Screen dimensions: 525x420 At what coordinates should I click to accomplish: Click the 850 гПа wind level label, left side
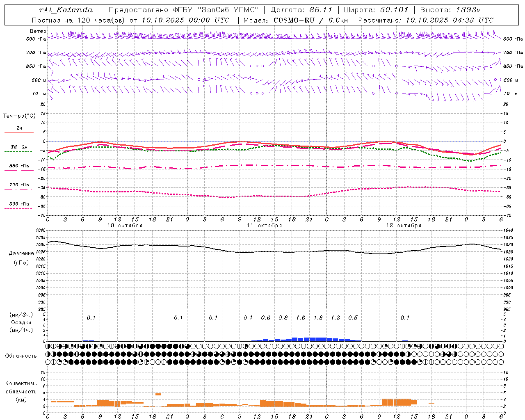click(x=36, y=66)
